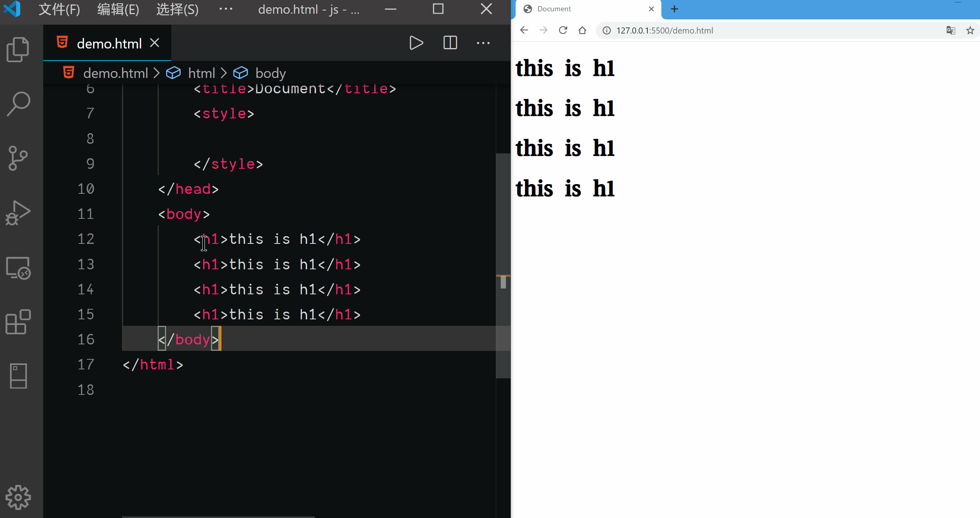980x518 pixels.
Task: Open the Search view in activity bar
Action: [x=18, y=104]
